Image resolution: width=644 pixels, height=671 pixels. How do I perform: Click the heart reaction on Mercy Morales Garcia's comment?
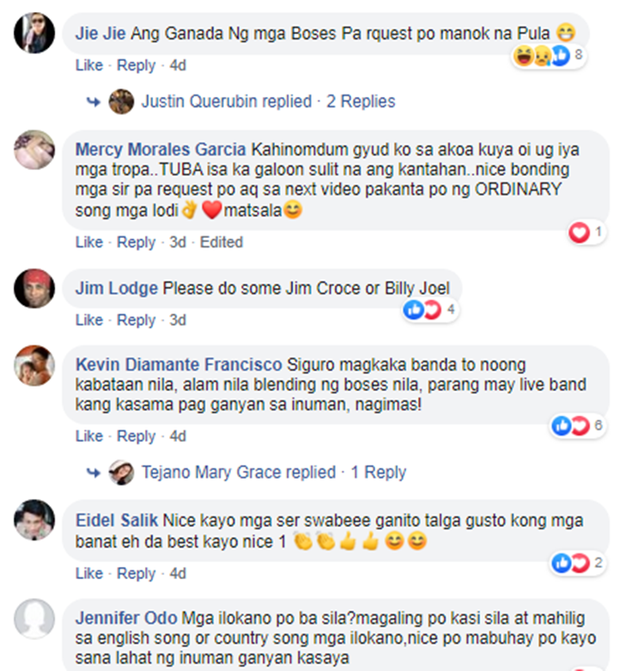(x=586, y=233)
